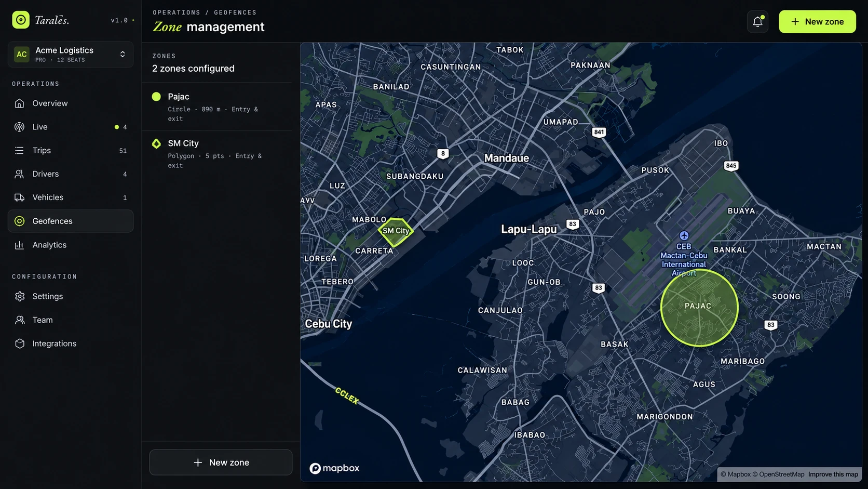Click the SM City polygon on the map
868x489 pixels.
tap(396, 232)
